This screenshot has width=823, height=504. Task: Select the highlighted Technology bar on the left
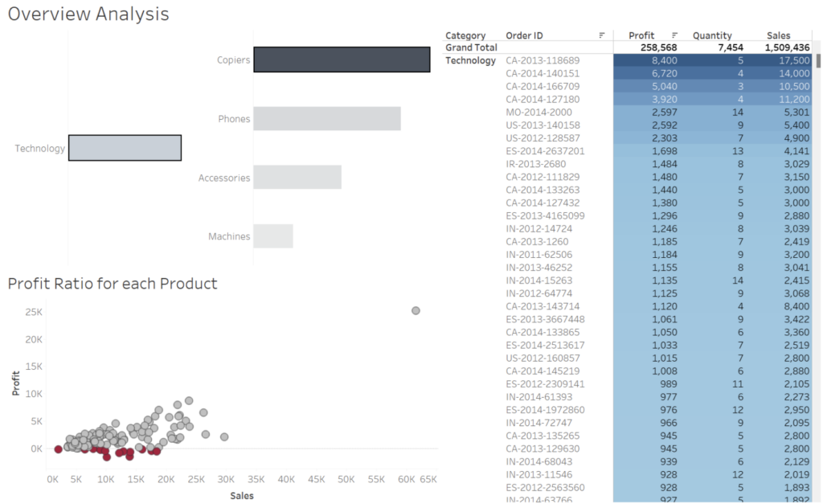click(125, 148)
